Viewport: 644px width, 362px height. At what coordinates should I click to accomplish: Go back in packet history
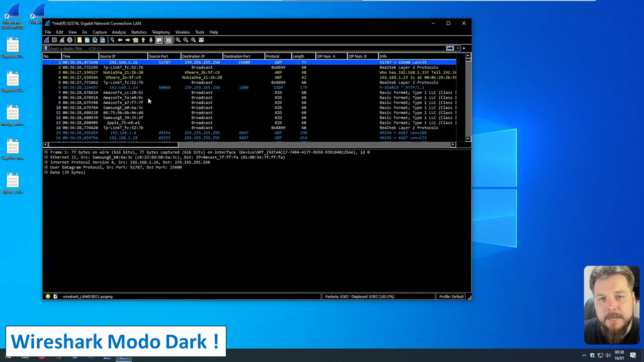coord(120,40)
